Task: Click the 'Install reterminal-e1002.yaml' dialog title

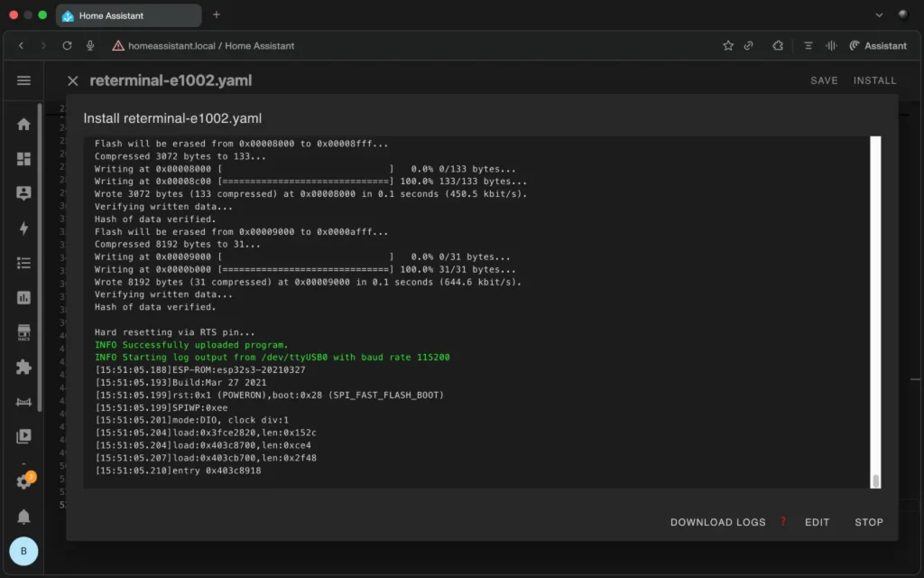Action: 172,118
